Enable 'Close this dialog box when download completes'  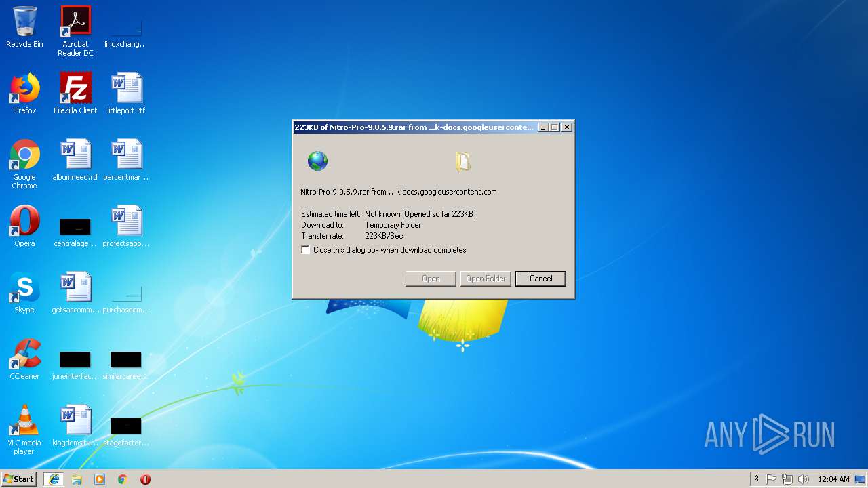[x=306, y=250]
